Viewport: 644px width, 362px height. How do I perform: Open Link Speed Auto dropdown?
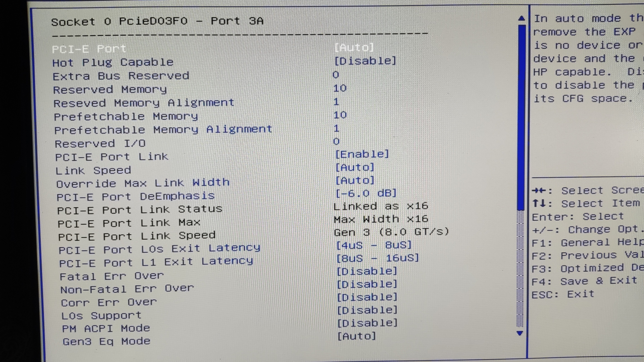click(x=355, y=167)
